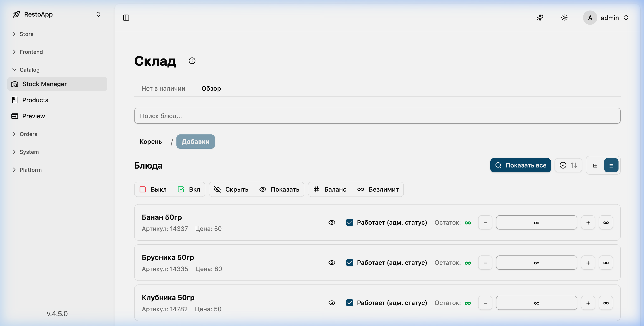
Task: Click the Поиск блюд search field
Action: click(x=377, y=116)
